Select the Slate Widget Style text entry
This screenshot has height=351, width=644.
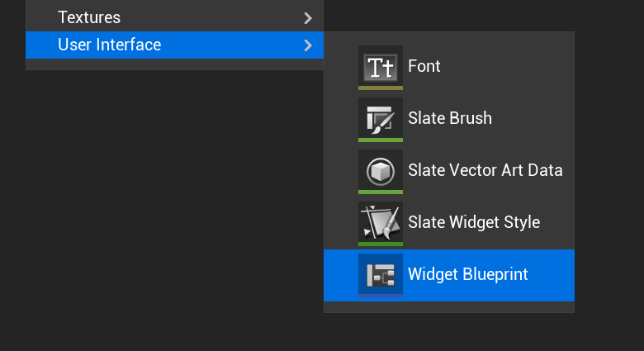point(474,222)
